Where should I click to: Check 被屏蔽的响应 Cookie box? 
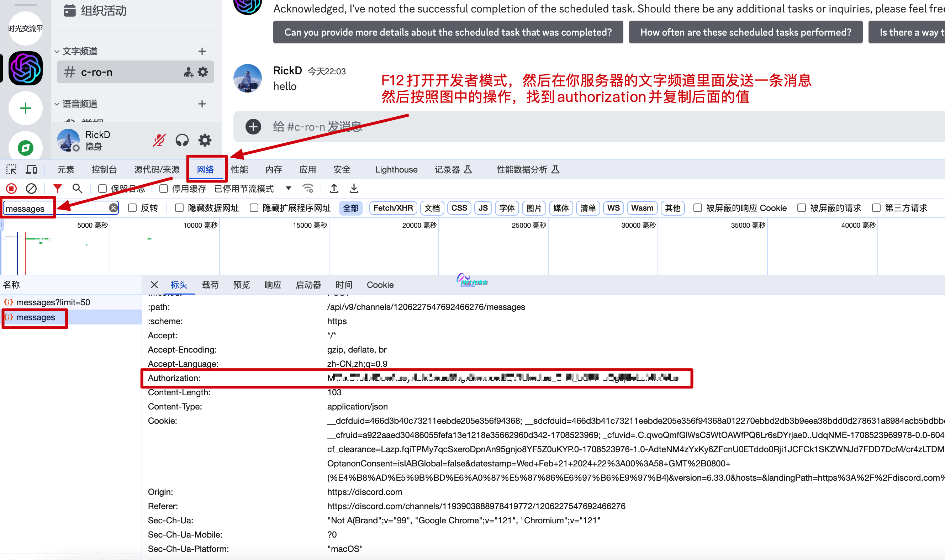tap(698, 208)
